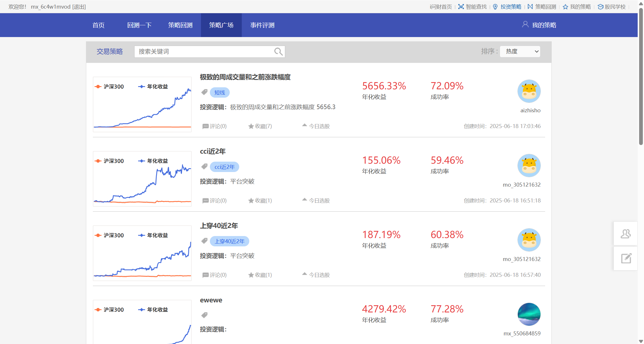Click the 退出 logout link
This screenshot has width=644, height=344.
(79, 7)
